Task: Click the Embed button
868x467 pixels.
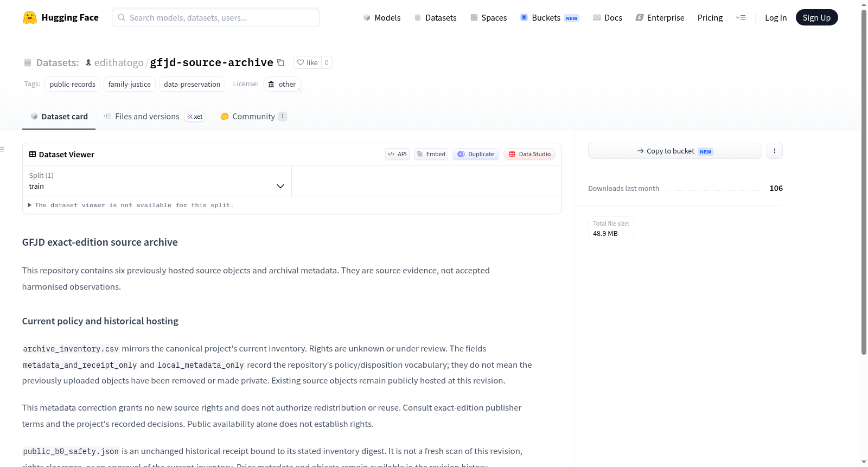Action: (431, 154)
